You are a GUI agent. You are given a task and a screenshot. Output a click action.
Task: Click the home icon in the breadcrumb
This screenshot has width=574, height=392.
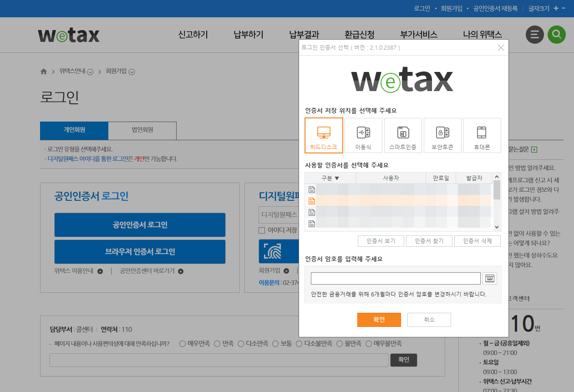tap(44, 71)
